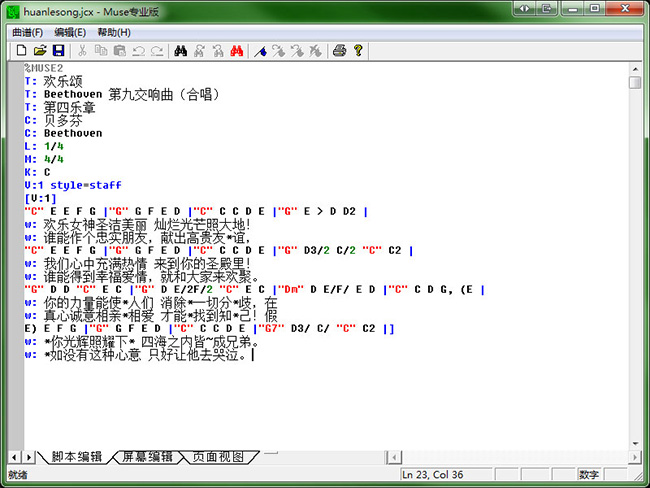Open the 曲谱(F) menu

pyautogui.click(x=27, y=32)
